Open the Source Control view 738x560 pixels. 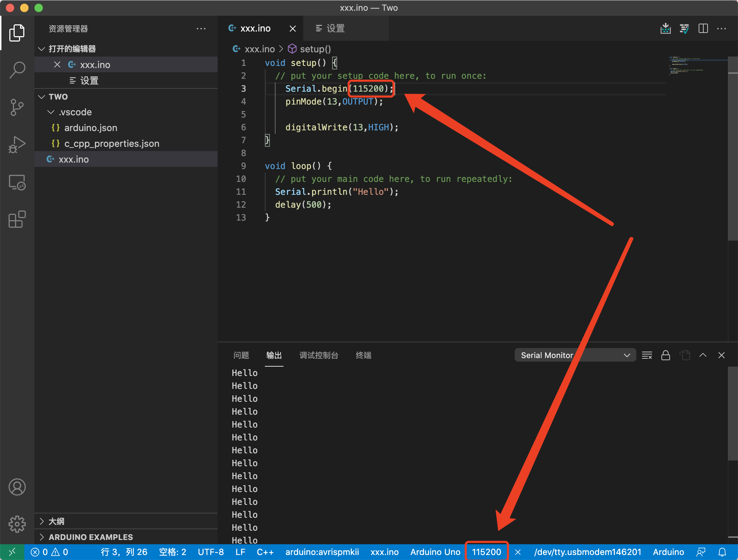pyautogui.click(x=17, y=107)
